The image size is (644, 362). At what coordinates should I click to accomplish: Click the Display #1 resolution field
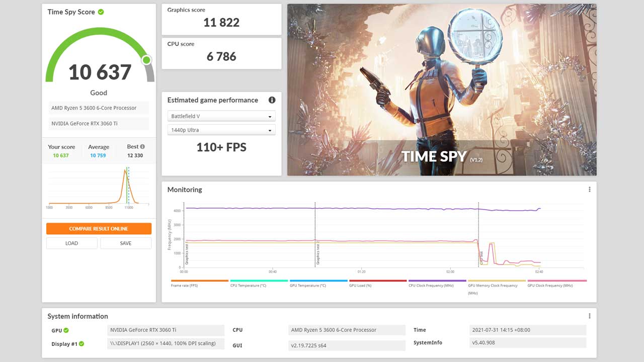click(x=166, y=344)
